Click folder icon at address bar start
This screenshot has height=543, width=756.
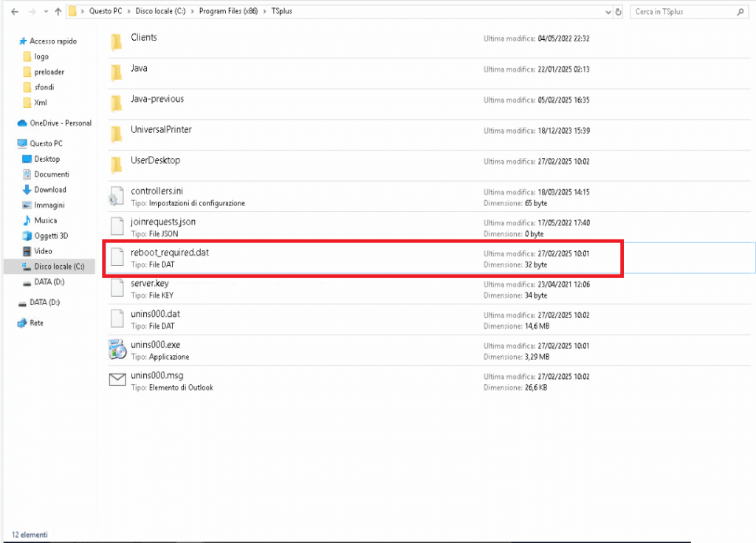(72, 11)
